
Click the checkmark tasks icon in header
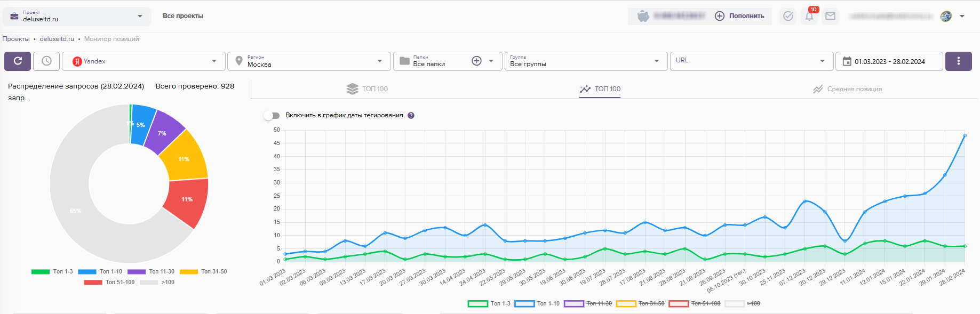[x=788, y=17]
